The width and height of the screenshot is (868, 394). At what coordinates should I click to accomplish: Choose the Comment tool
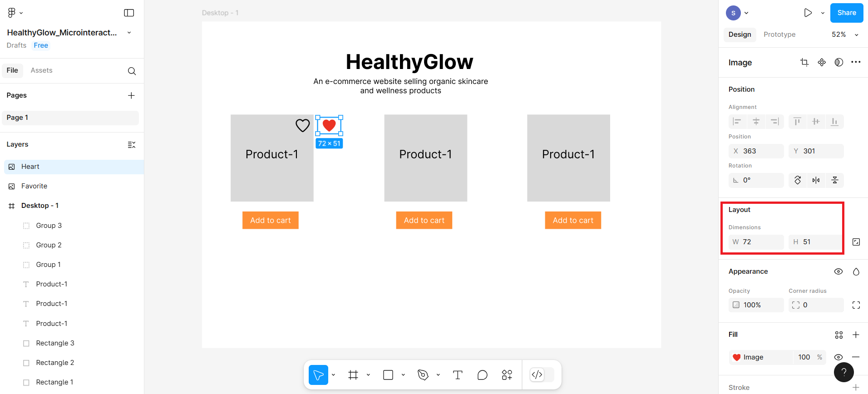(x=482, y=375)
